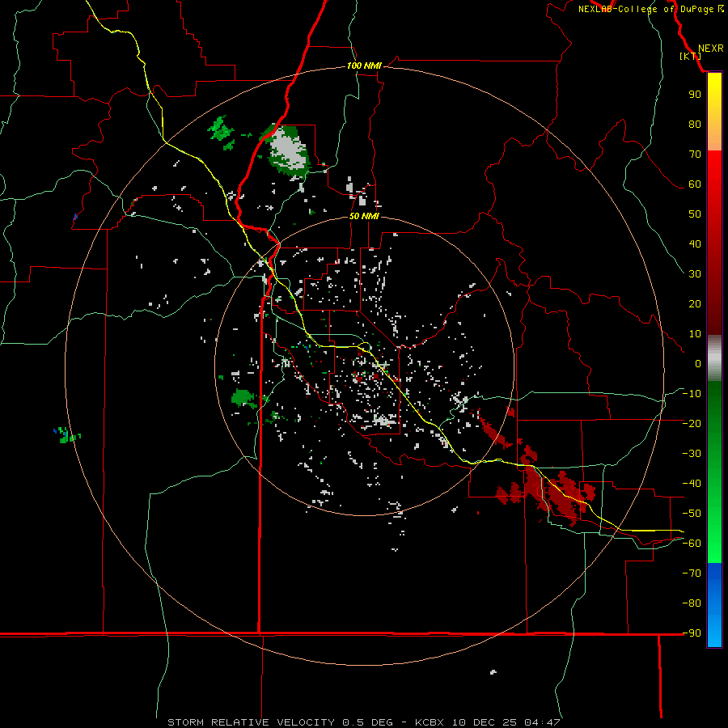
Task: Click the -30 knot scale label
Action: pyautogui.click(x=692, y=454)
